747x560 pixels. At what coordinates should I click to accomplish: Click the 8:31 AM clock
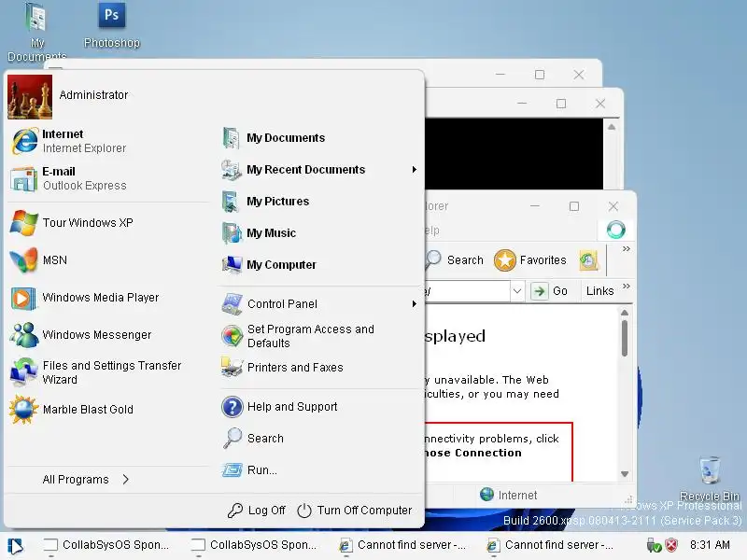tap(710, 545)
